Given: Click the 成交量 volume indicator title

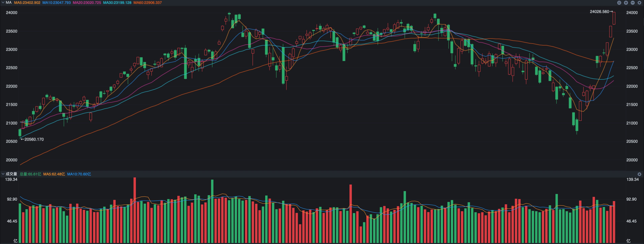Looking at the screenshot, I should (11, 174).
